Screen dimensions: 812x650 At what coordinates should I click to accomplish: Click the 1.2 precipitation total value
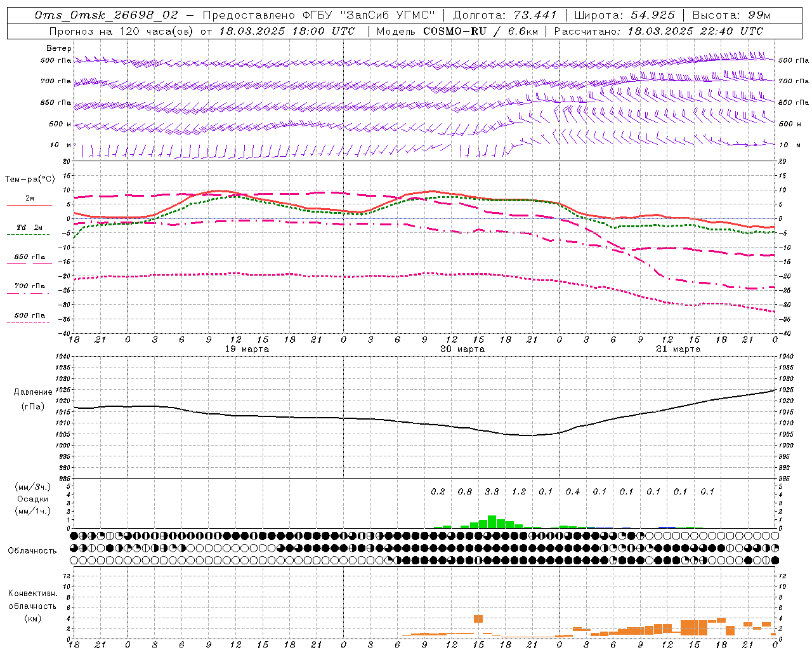coord(519,491)
